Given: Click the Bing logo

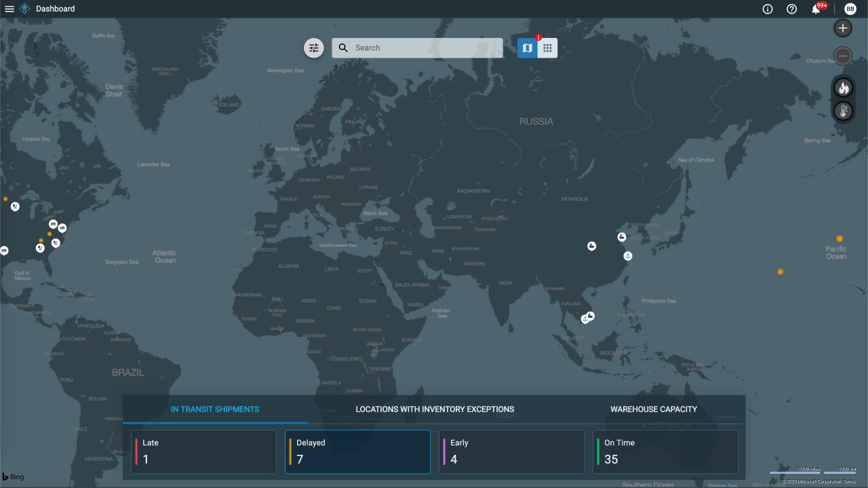Looking at the screenshot, I should 12,477.
